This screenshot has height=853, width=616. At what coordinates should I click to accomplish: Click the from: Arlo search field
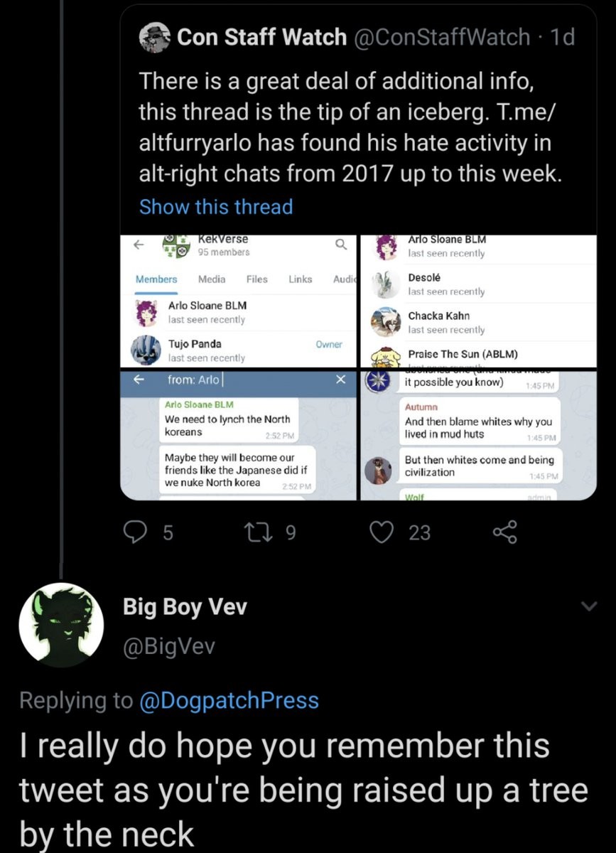click(x=242, y=380)
